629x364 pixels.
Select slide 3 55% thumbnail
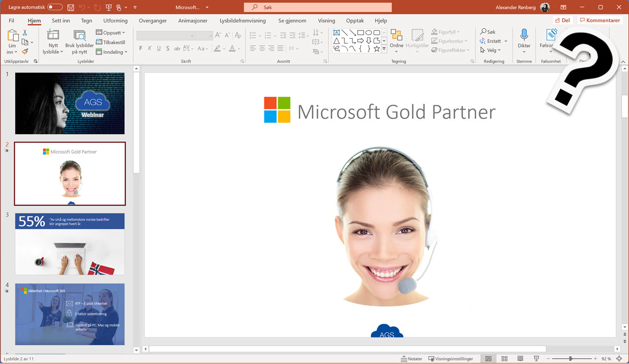pyautogui.click(x=70, y=244)
